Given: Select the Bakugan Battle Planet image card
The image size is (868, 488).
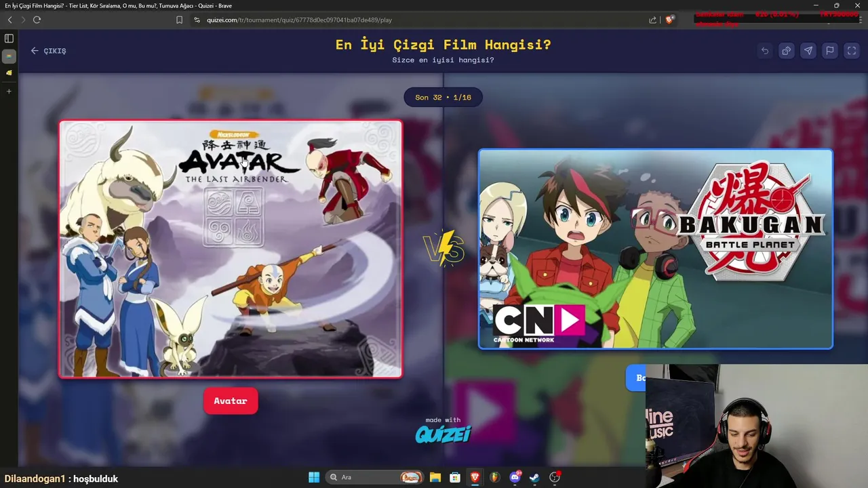Looking at the screenshot, I should 656,249.
